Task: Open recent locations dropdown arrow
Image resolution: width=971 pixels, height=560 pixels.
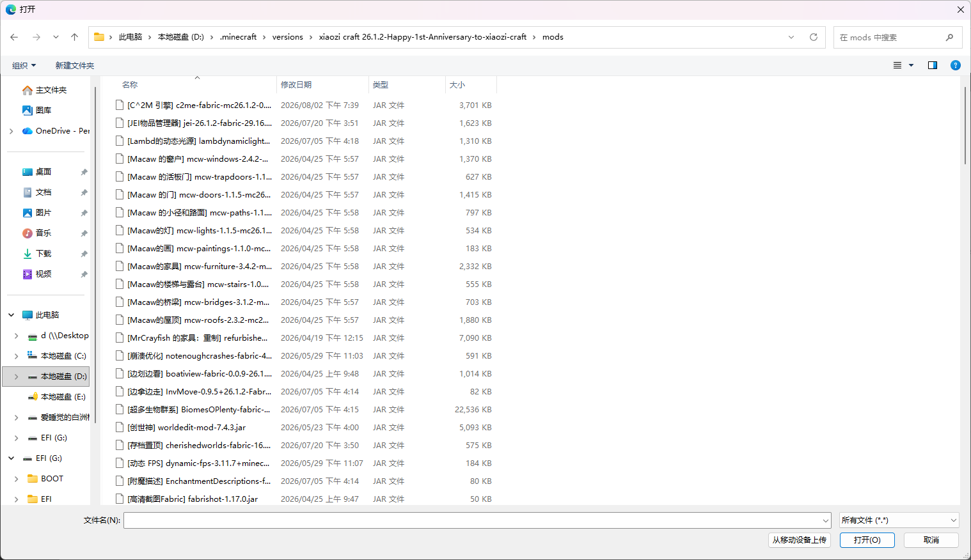Action: (56, 37)
